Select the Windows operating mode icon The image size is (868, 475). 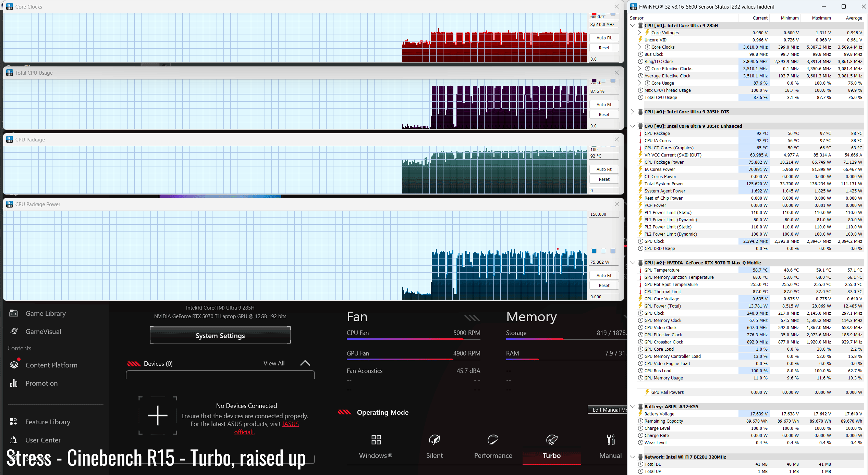pyautogui.click(x=376, y=439)
